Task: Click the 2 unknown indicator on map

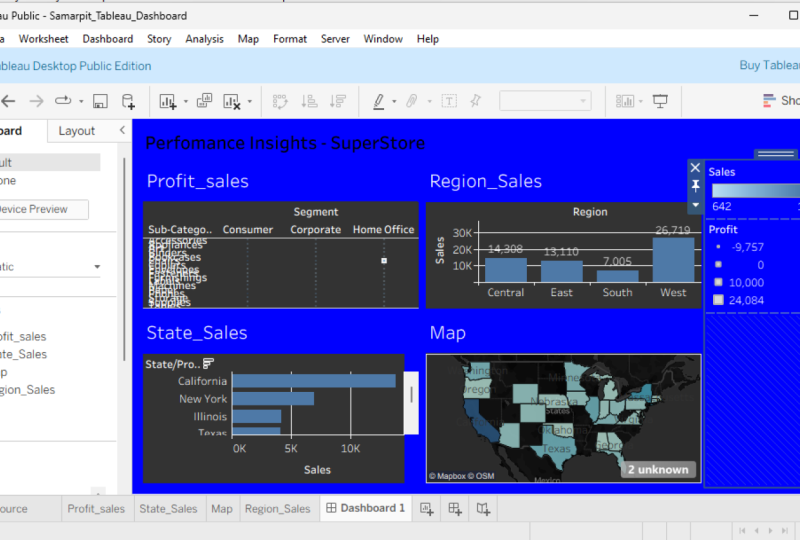Action: point(658,470)
